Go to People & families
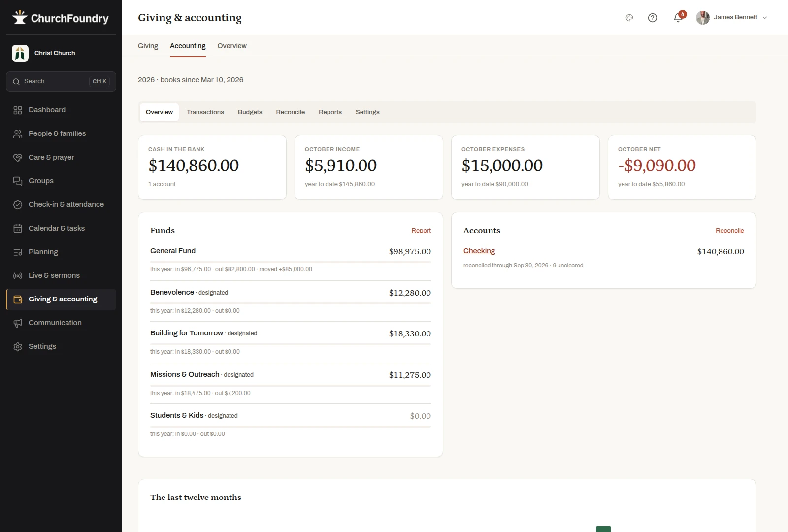This screenshot has width=788, height=532. coord(61,133)
